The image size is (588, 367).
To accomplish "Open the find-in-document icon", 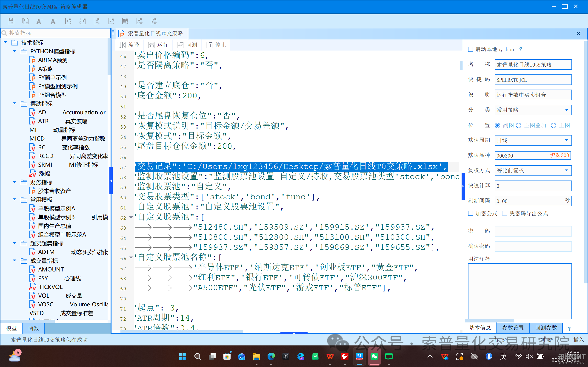I will 97,21.
